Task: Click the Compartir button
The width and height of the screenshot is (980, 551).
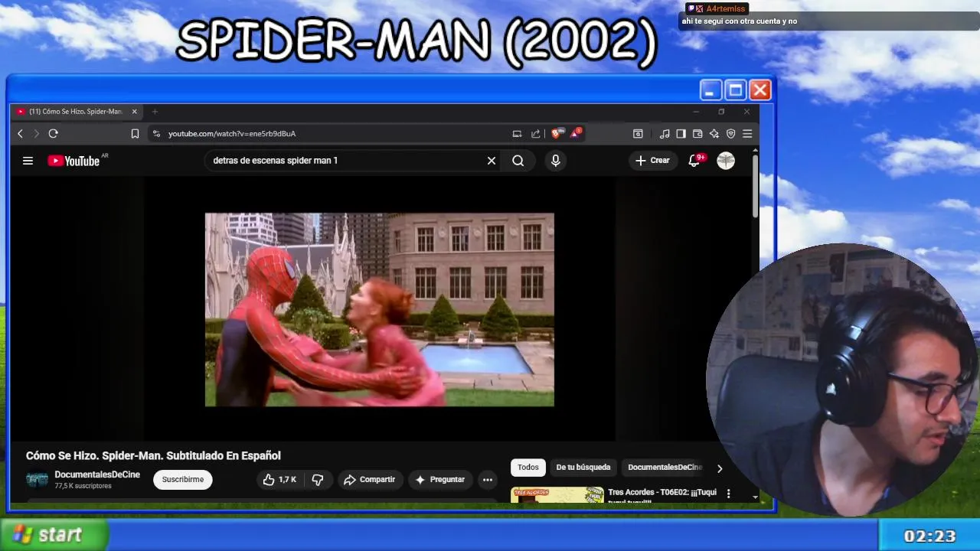Action: click(369, 480)
